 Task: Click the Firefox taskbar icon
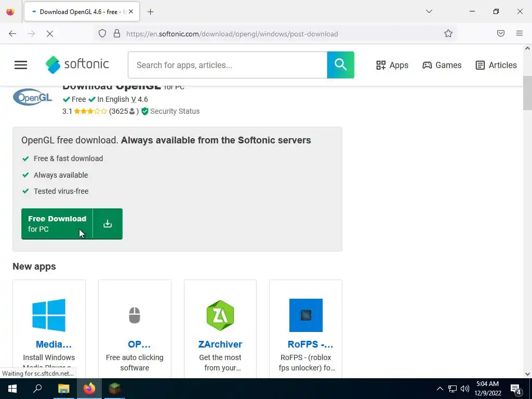coord(89,389)
